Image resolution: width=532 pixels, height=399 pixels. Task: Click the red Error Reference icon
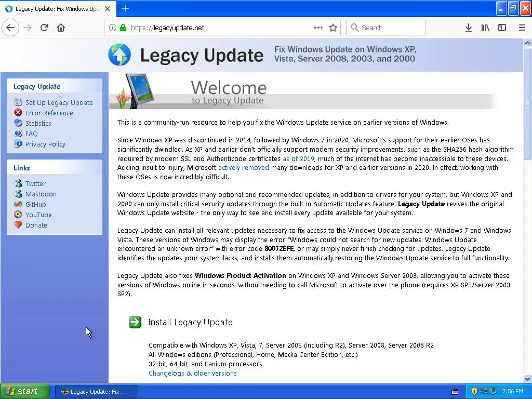pos(18,112)
